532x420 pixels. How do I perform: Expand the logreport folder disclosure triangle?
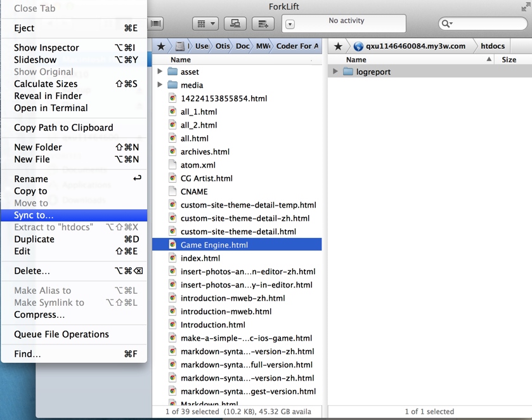tap(335, 71)
